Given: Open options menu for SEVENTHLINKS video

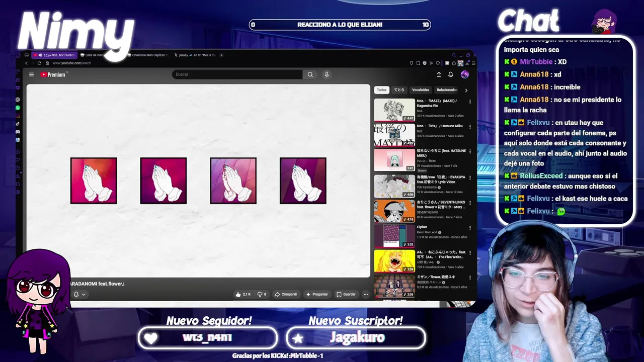Looking at the screenshot, I should [x=470, y=203].
